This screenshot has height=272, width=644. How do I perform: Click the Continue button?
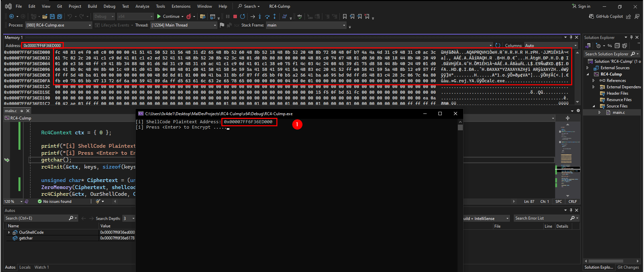170,16
